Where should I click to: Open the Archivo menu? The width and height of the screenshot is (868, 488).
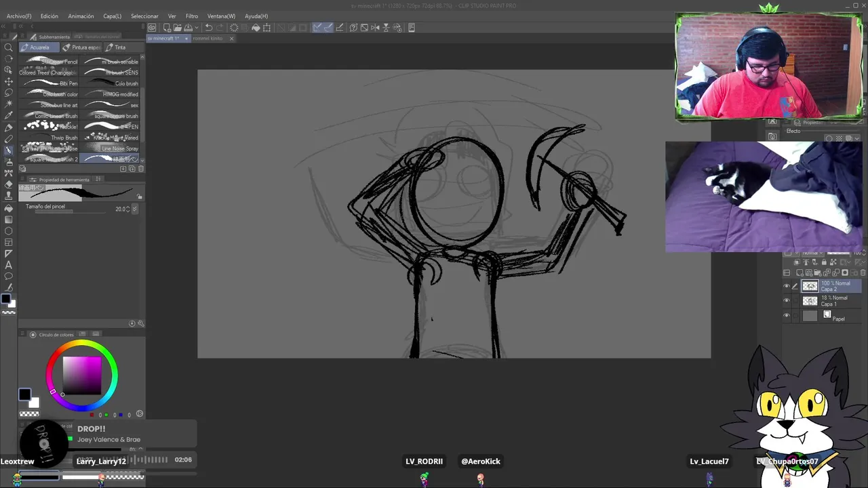[x=18, y=16]
